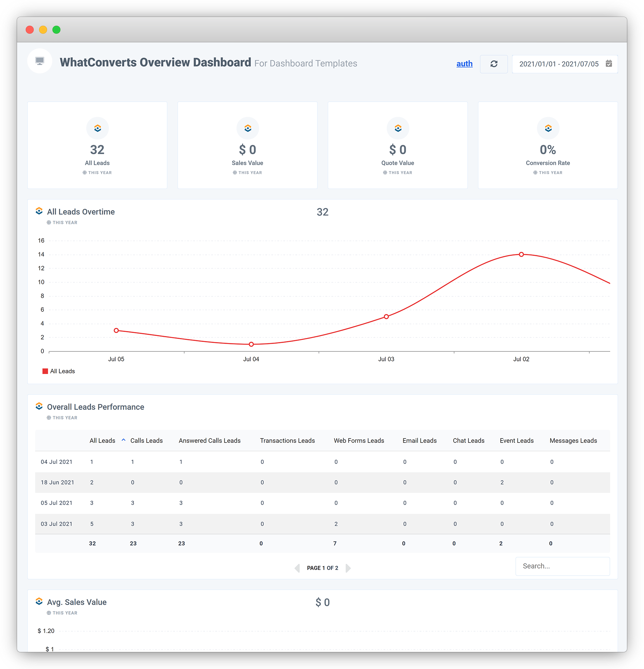Toggle the sort arrow next to All Leads column
Screen dimensions: 644x669
click(x=124, y=440)
